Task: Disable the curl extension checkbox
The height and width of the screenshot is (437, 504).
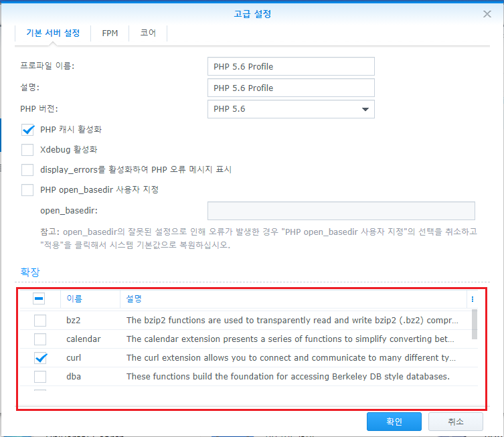Action: click(41, 357)
